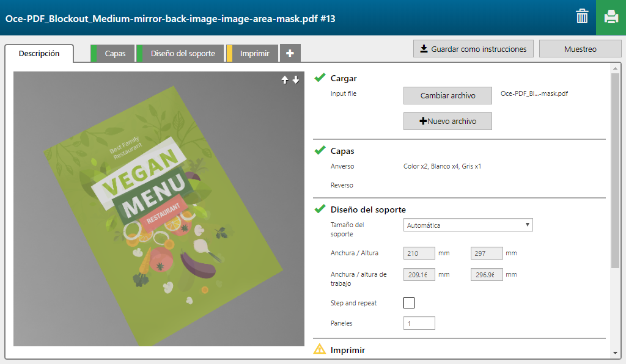The height and width of the screenshot is (364, 626).
Task: Click the checkmark beside Diseño del soporte
Action: click(320, 209)
